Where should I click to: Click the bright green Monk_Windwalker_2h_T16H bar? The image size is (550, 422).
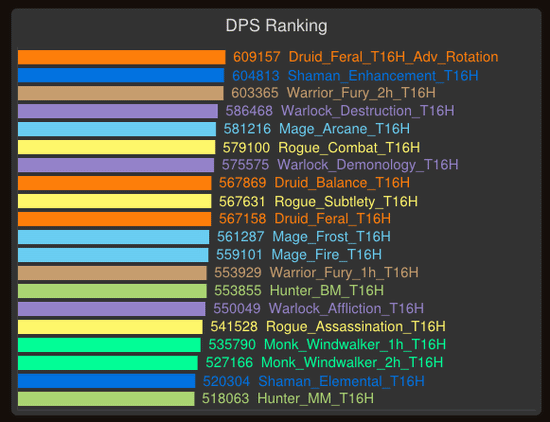point(108,362)
